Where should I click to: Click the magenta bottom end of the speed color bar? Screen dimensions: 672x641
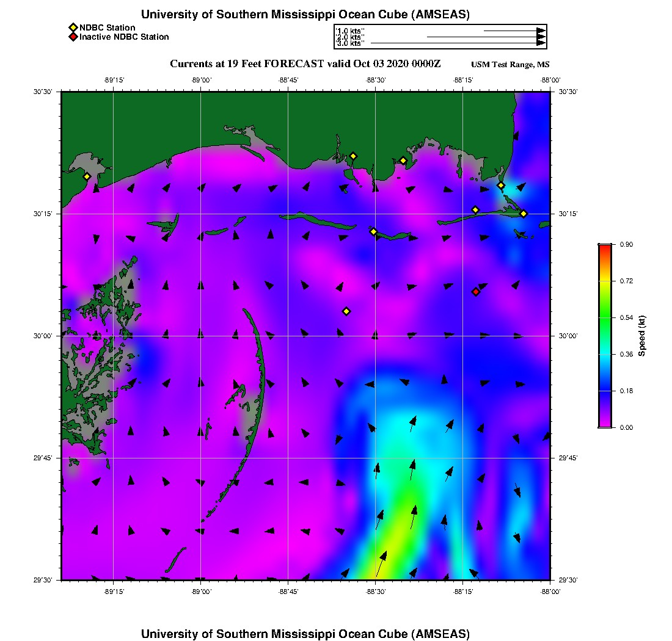tap(605, 424)
